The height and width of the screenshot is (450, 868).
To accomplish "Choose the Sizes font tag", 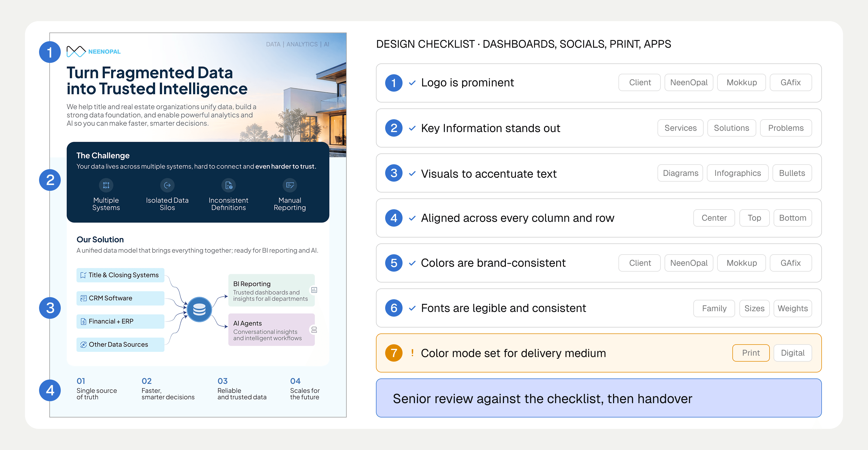I will click(x=754, y=308).
